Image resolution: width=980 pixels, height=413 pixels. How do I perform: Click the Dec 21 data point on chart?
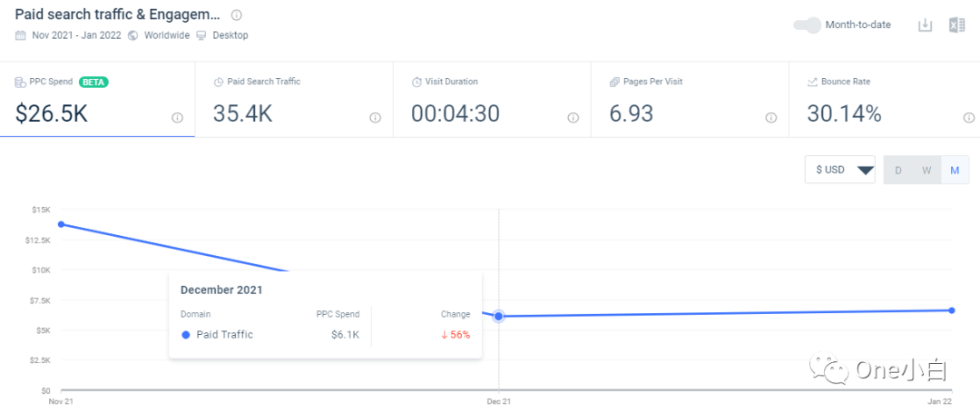(x=499, y=316)
